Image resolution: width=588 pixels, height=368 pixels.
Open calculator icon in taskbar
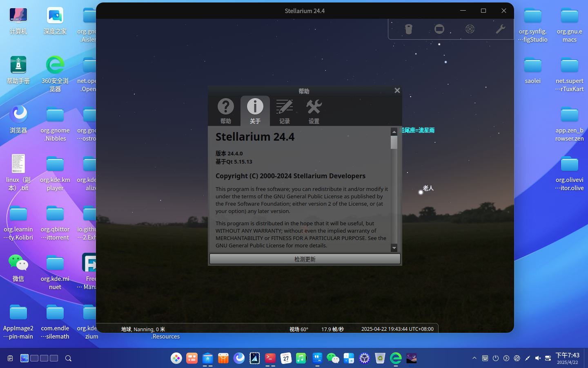349,358
